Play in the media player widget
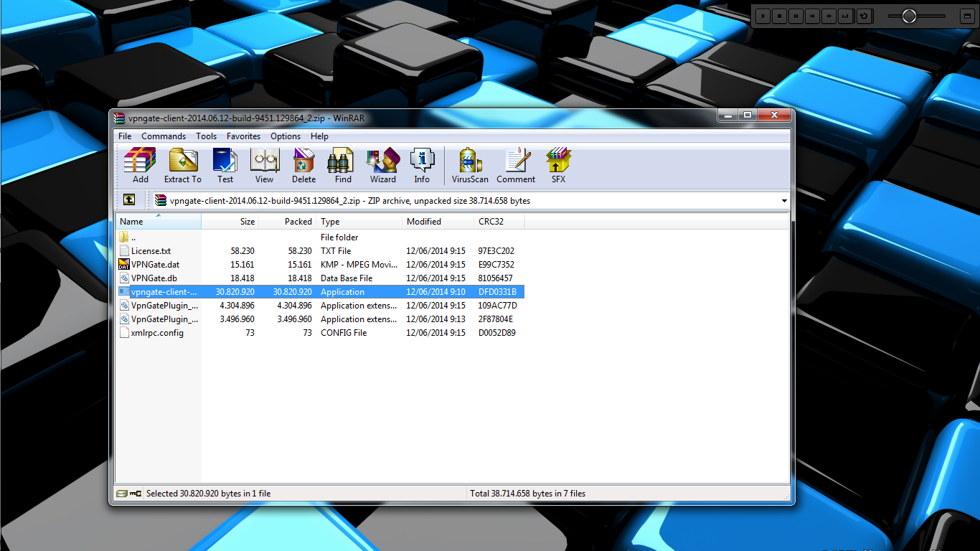The width and height of the screenshot is (980, 551). pos(763,16)
